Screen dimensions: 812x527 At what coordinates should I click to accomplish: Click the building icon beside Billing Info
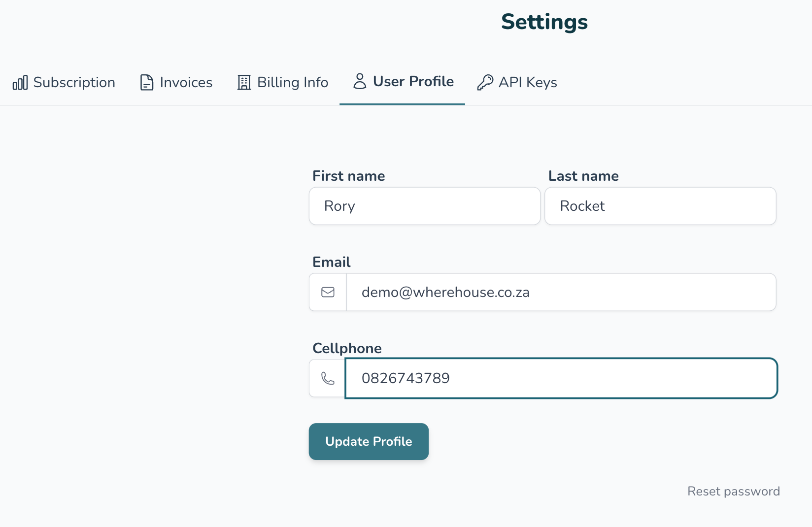pos(244,83)
